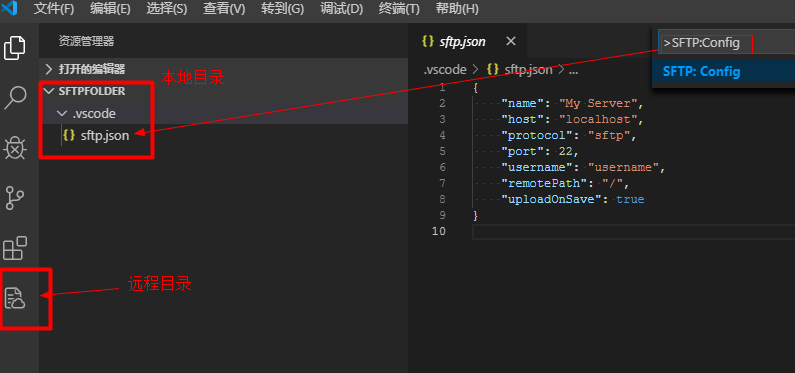Click the "protocol" key on line 4

pyautogui.click(x=537, y=136)
